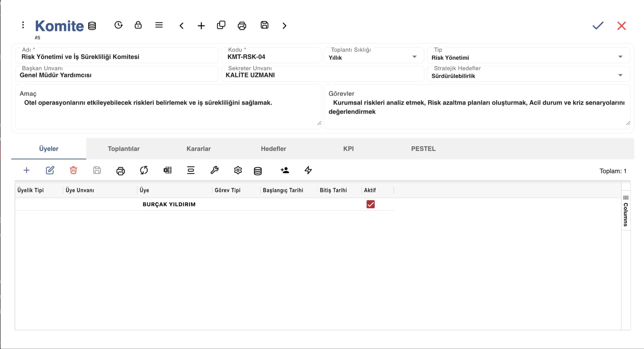Edit the selected member with pencil icon
The image size is (644, 349).
click(x=50, y=170)
